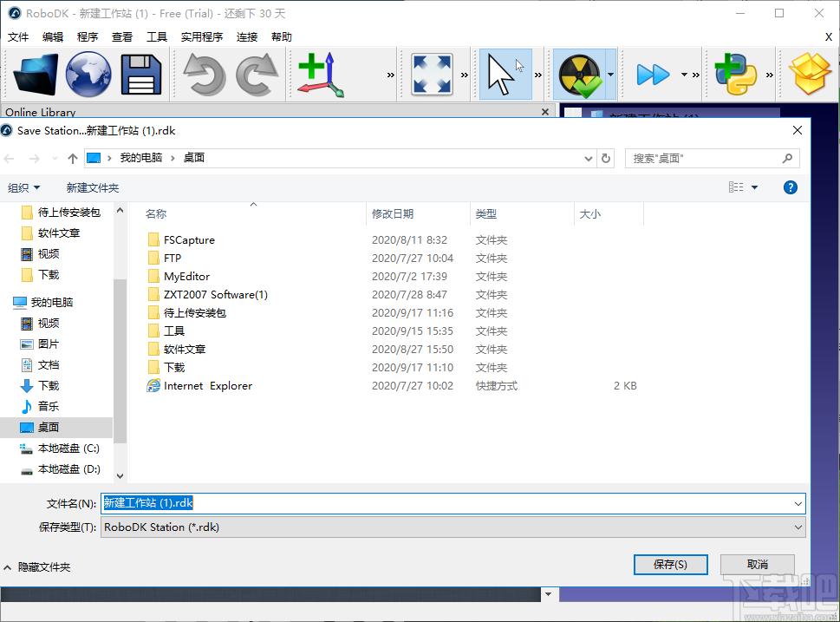Go up one folder level arrow
Viewport: 840px width, 622px height.
[73, 158]
